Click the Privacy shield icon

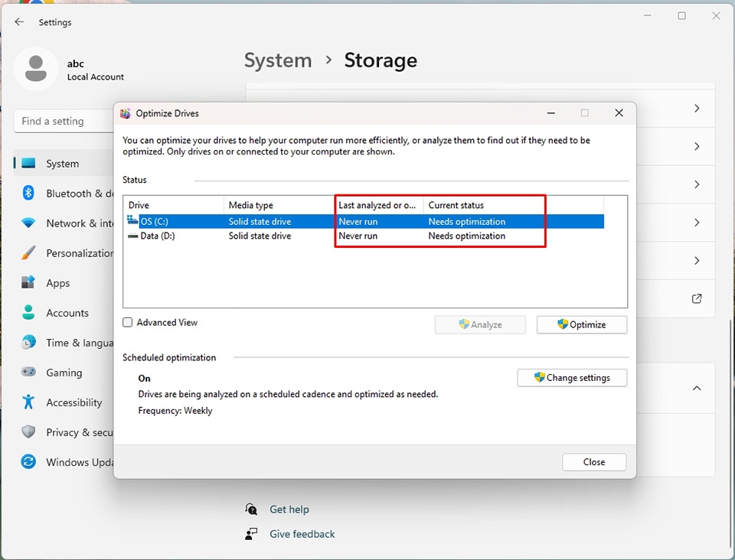(28, 431)
